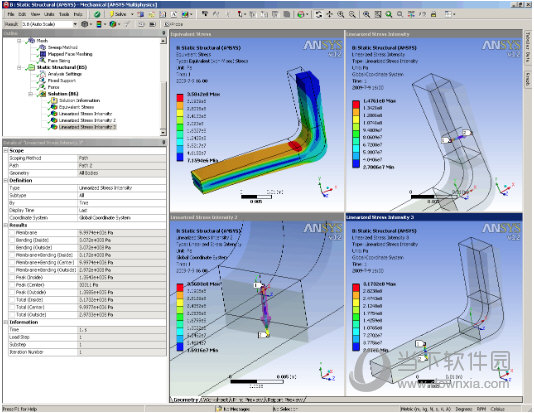Click the Solution Information icon in tree
534x413 pixels.
click(x=54, y=100)
